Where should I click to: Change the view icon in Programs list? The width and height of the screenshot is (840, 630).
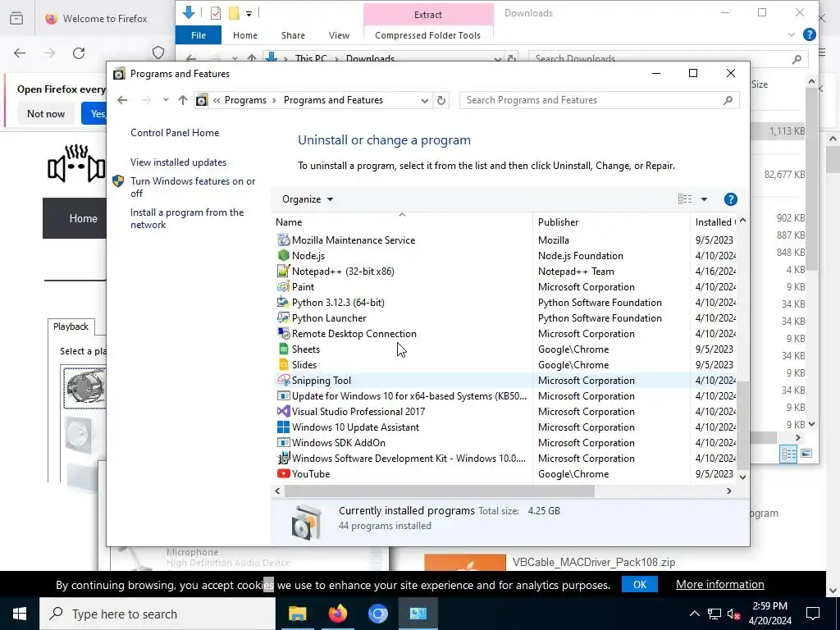(685, 199)
